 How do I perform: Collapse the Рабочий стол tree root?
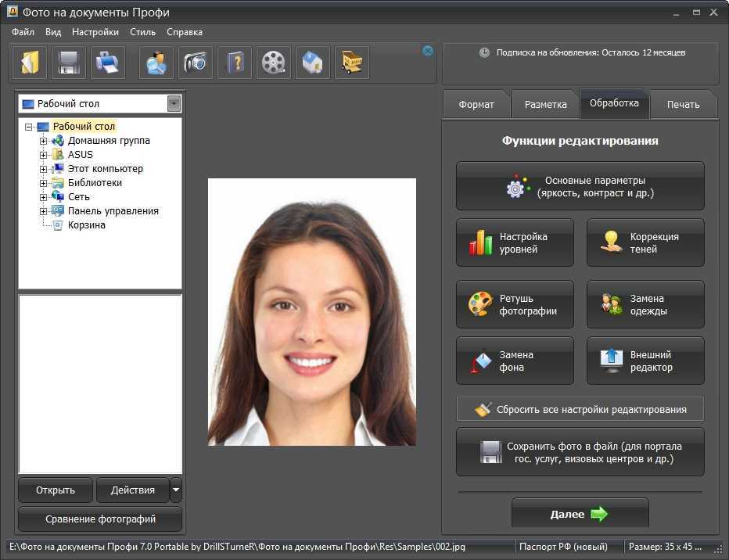coord(29,127)
